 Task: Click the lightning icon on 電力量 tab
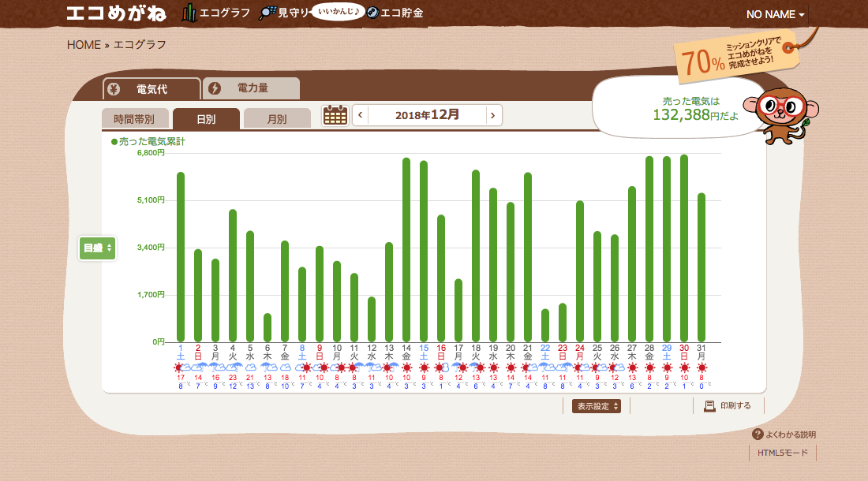(215, 88)
